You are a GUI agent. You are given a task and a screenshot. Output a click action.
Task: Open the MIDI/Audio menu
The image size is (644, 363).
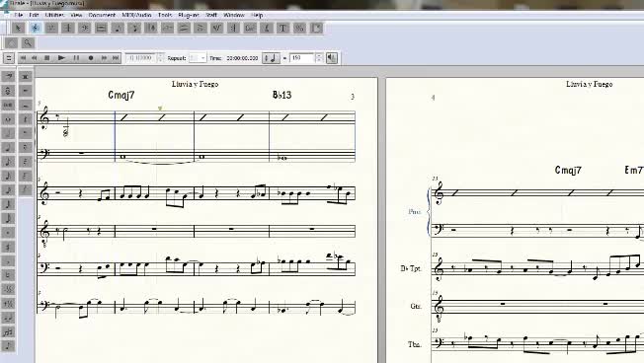point(136,15)
